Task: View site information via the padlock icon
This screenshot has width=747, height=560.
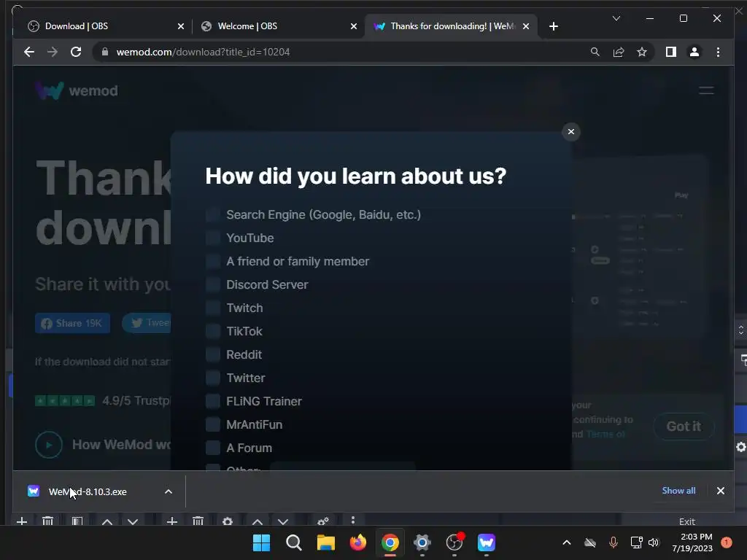Action: tap(105, 52)
